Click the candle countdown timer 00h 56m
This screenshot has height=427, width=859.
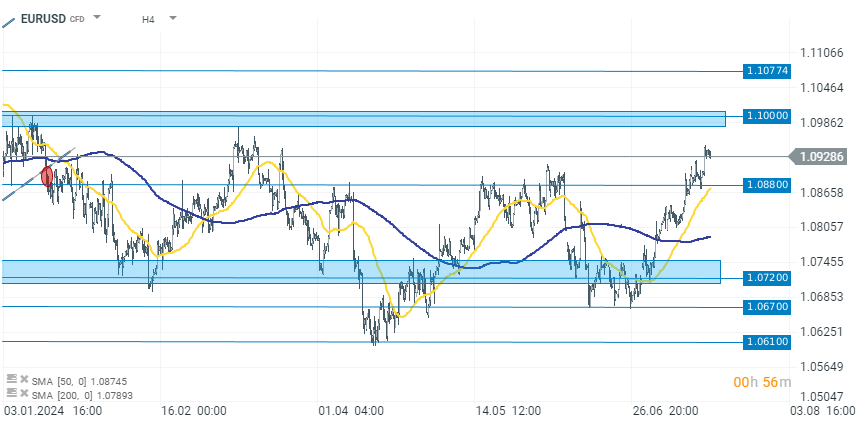click(x=762, y=382)
